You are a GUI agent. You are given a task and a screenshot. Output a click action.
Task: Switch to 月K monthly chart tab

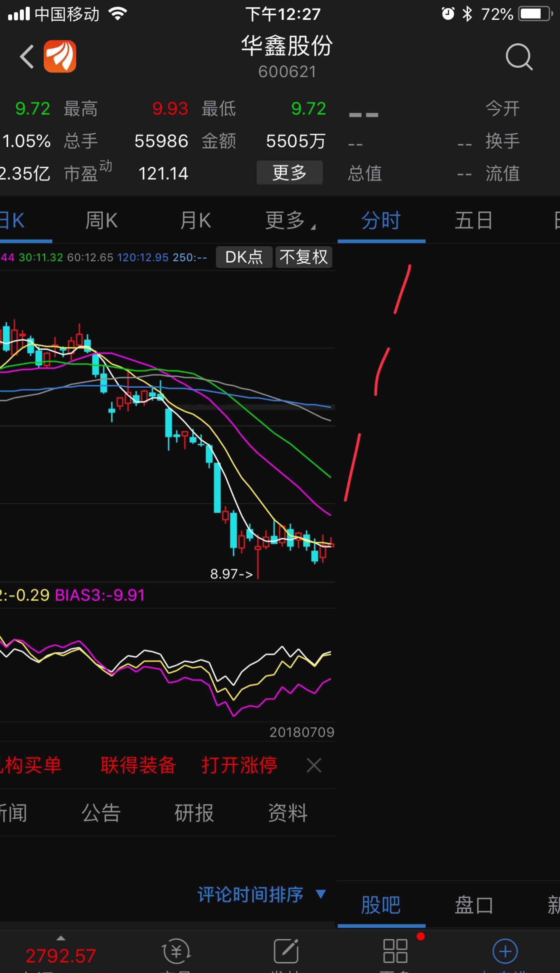point(195,221)
